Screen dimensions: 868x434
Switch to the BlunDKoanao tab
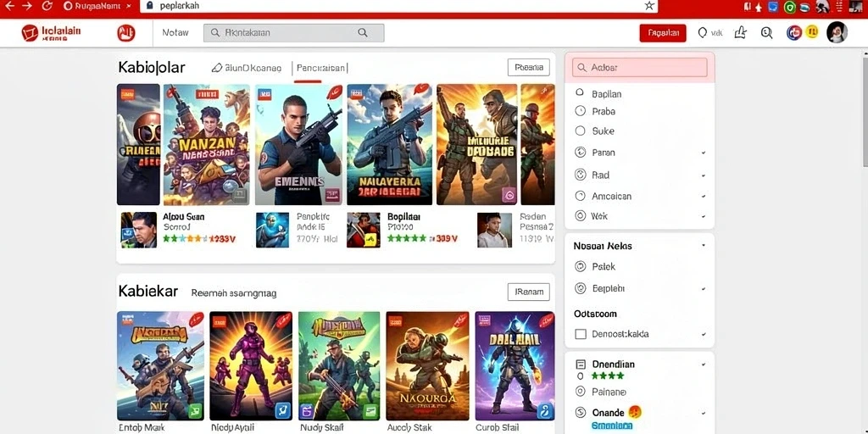(x=253, y=68)
